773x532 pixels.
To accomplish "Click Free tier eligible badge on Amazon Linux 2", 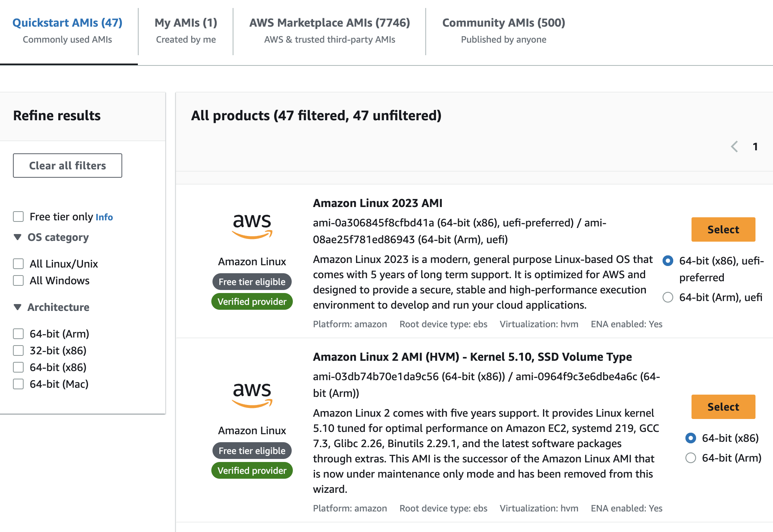I will pos(252,451).
